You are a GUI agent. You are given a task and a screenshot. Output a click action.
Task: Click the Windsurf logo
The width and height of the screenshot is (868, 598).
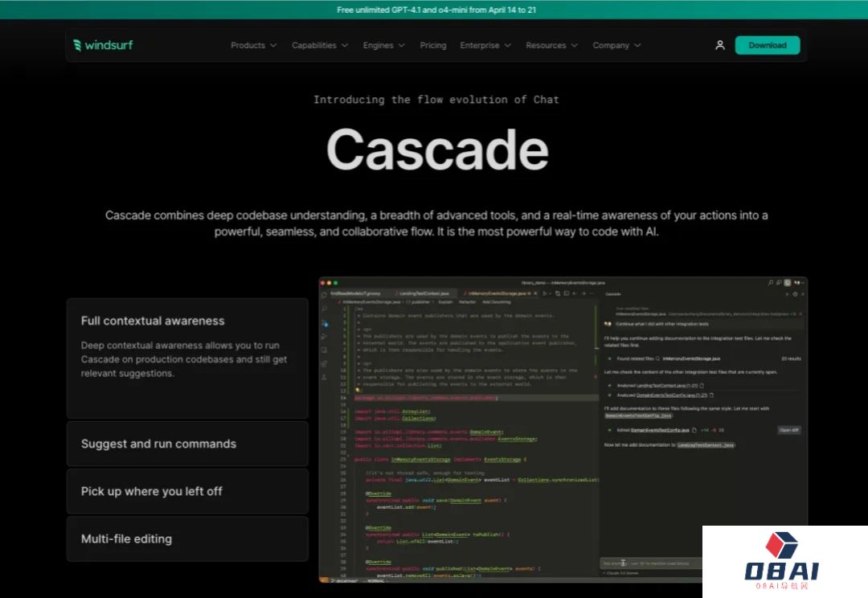[103, 45]
